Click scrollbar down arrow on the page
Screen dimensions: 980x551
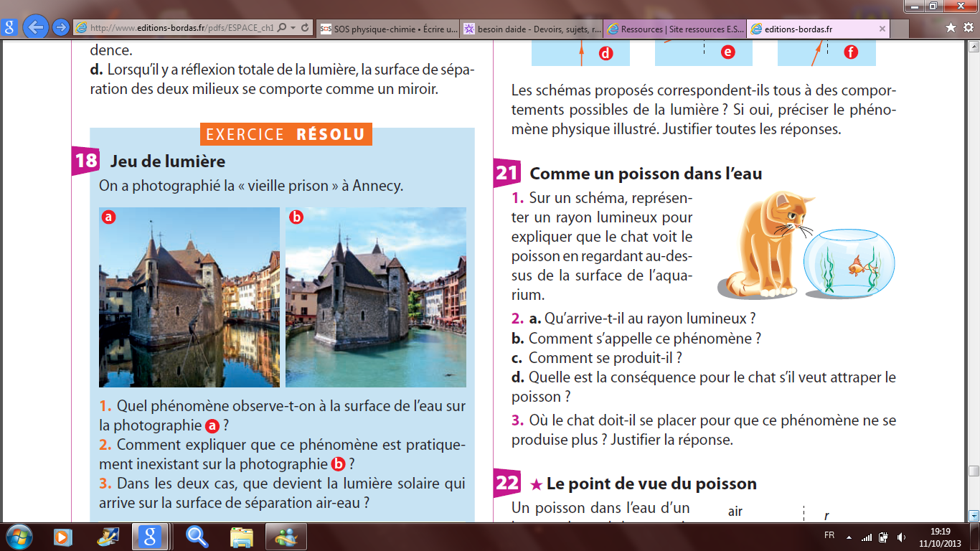[x=974, y=515]
